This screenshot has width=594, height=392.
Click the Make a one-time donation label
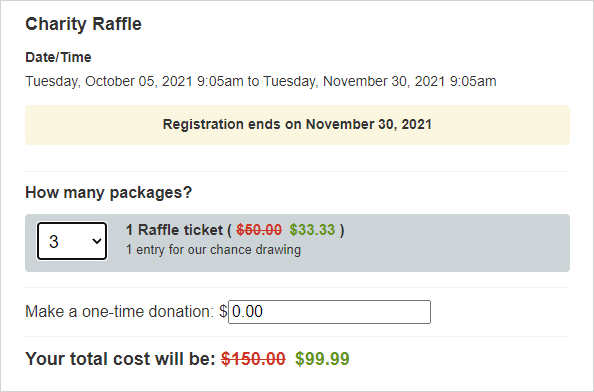[120, 312]
